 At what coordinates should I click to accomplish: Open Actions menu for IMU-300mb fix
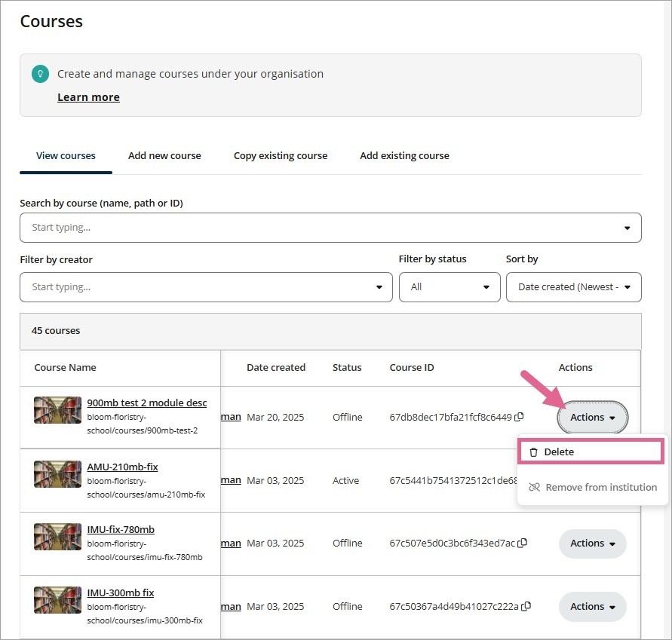pyautogui.click(x=592, y=607)
